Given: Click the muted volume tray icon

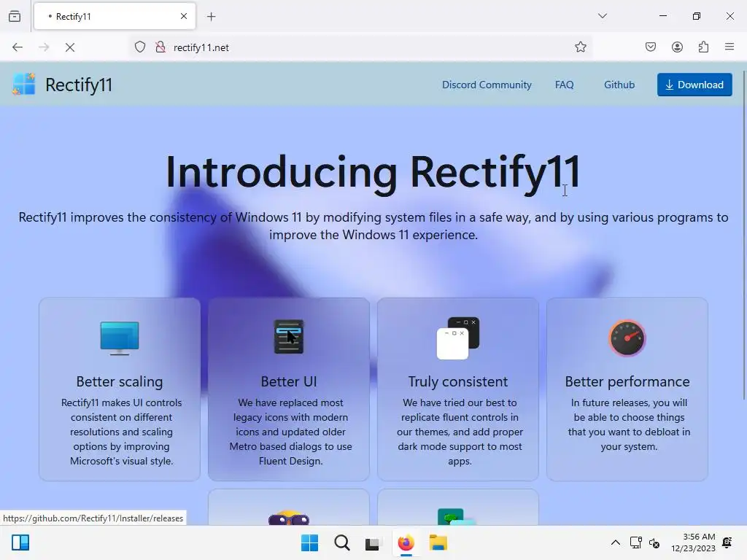Looking at the screenshot, I should pyautogui.click(x=654, y=542).
